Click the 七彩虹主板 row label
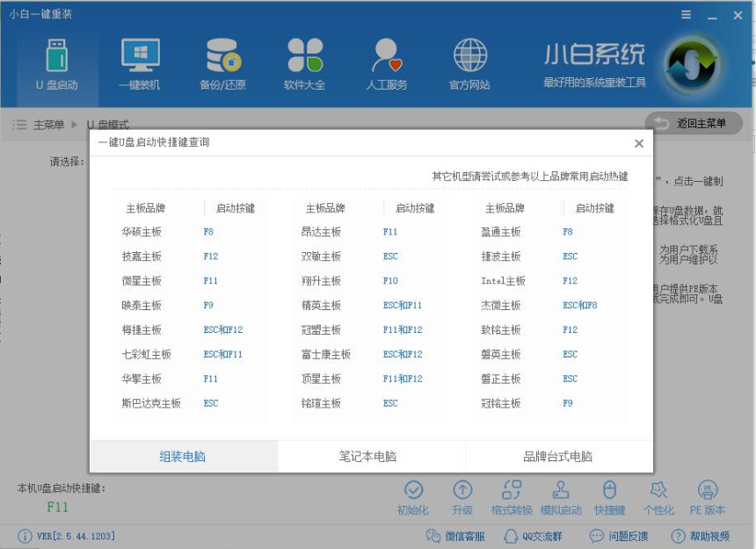 [147, 355]
